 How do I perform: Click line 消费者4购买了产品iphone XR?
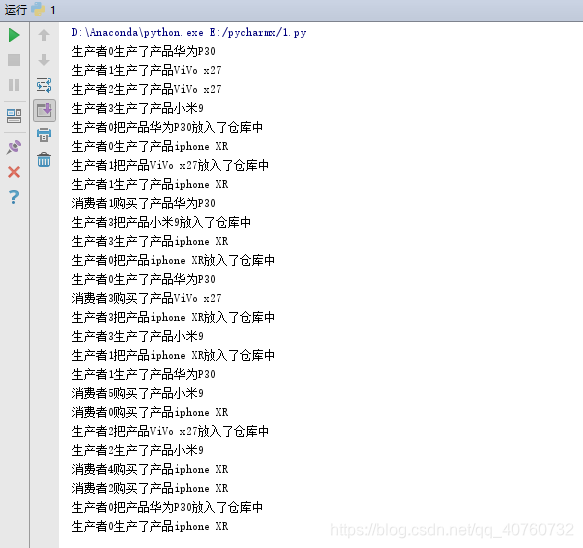click(150, 469)
